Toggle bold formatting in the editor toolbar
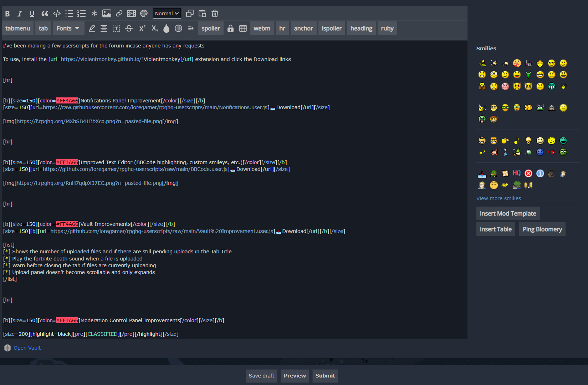 [7, 14]
